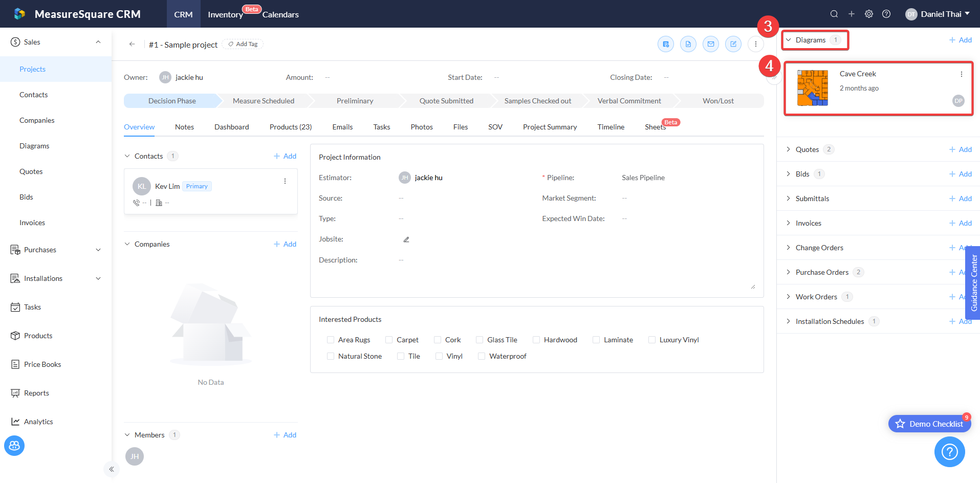
Task: Expand the Quotes panel section
Action: [789, 149]
